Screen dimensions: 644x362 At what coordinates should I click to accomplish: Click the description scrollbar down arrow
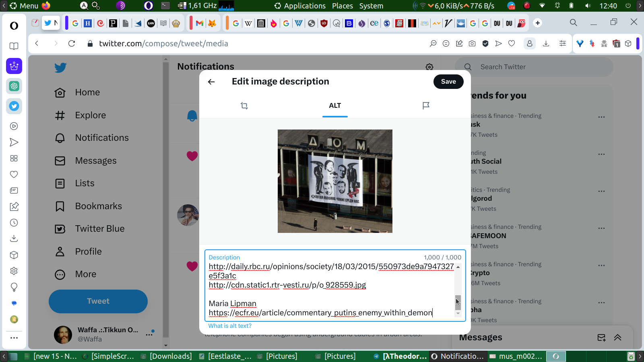click(x=458, y=313)
